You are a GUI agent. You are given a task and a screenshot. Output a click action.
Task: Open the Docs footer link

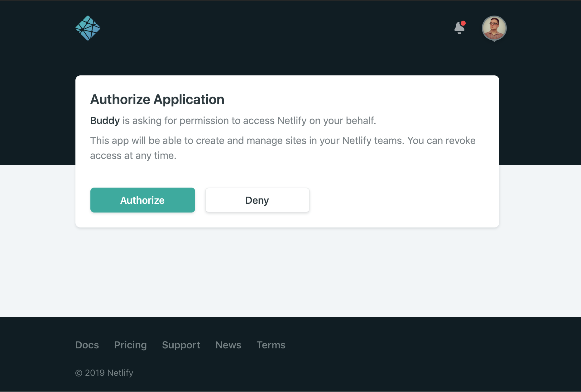point(87,345)
